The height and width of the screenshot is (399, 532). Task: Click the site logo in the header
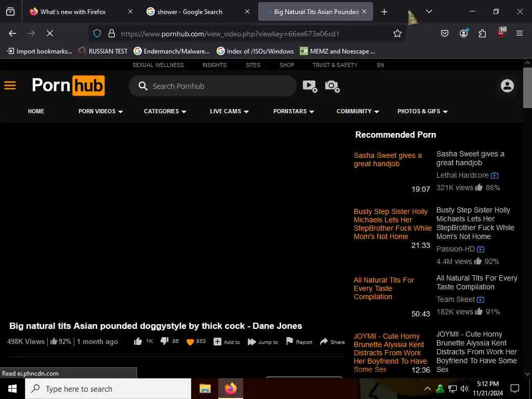click(x=68, y=86)
